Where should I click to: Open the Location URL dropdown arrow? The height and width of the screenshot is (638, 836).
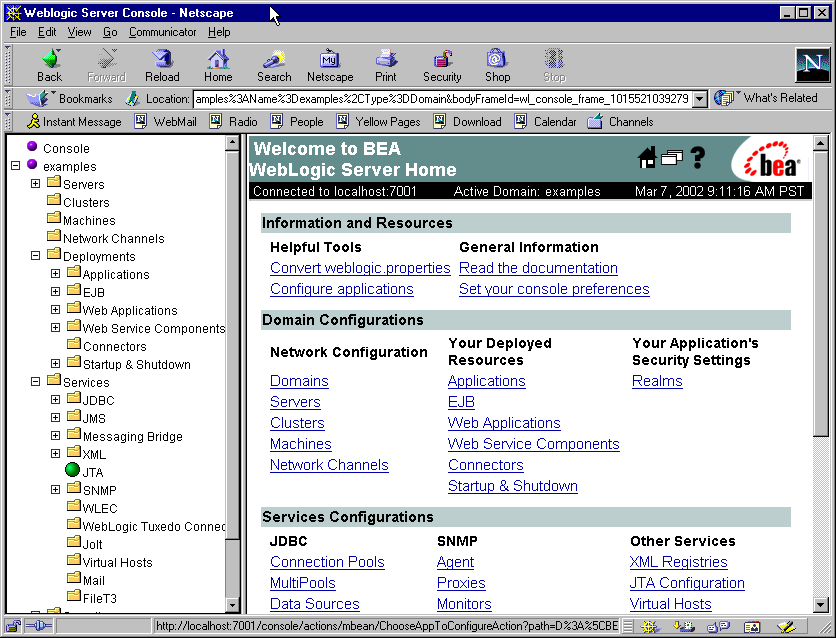pyautogui.click(x=701, y=99)
